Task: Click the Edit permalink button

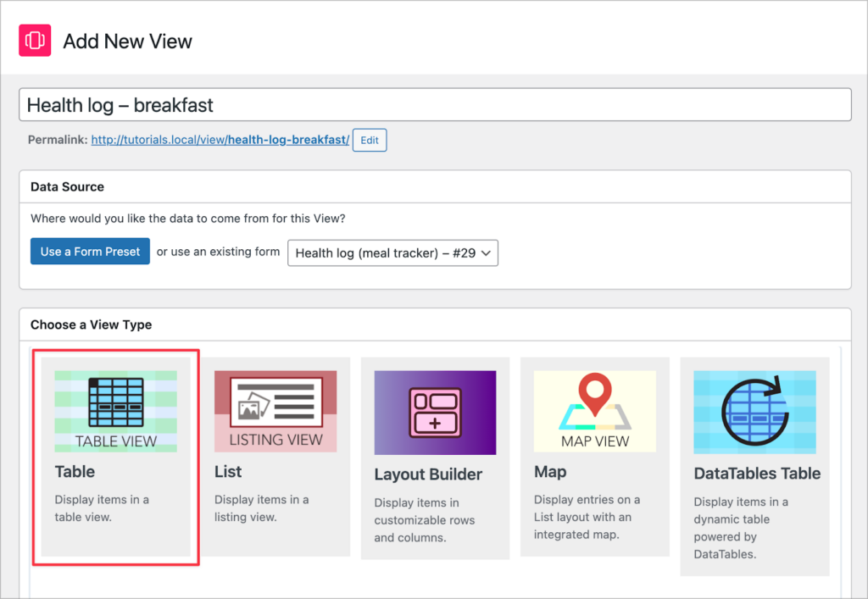Action: pyautogui.click(x=370, y=140)
